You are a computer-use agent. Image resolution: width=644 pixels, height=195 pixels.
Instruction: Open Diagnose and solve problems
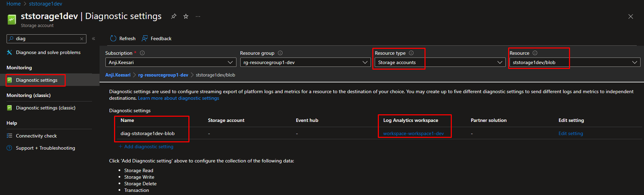click(48, 52)
